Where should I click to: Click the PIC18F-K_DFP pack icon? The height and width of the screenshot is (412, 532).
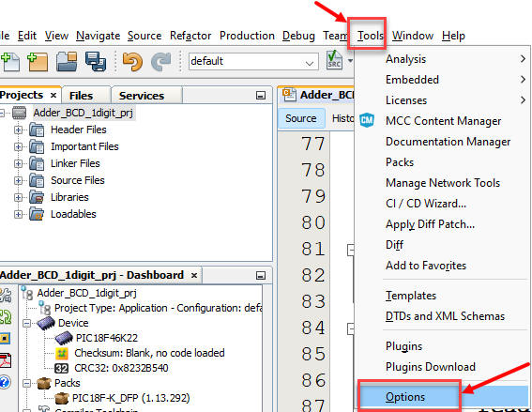(62, 398)
